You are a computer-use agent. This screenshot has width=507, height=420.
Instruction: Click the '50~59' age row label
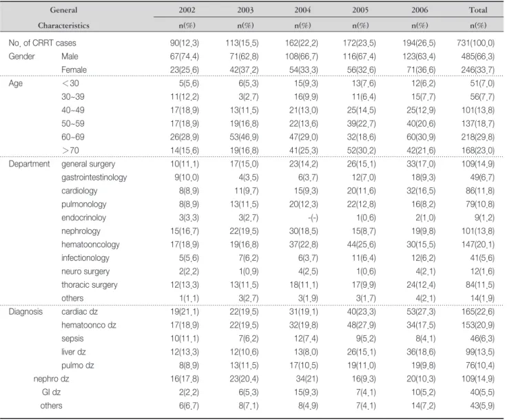click(73, 124)
